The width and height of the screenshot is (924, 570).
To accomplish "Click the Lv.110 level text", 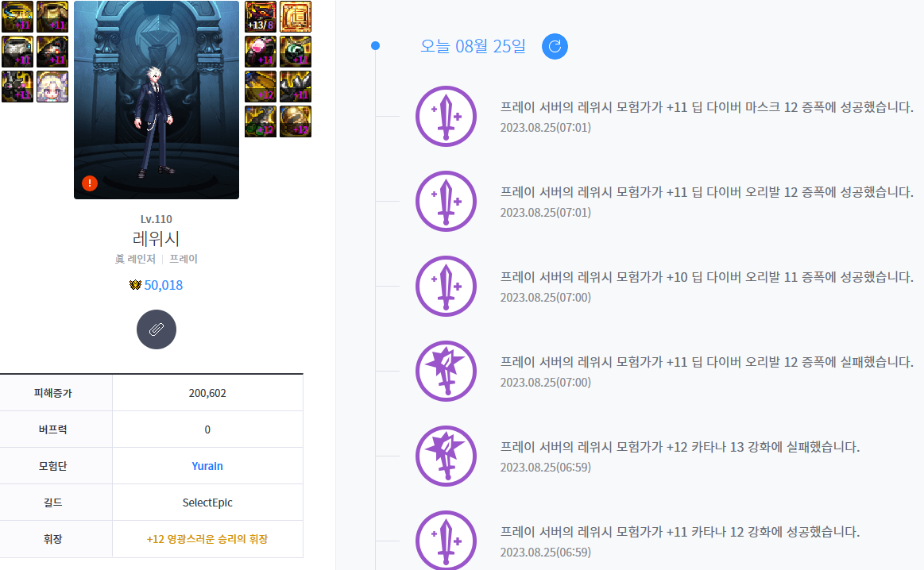I will [x=157, y=219].
